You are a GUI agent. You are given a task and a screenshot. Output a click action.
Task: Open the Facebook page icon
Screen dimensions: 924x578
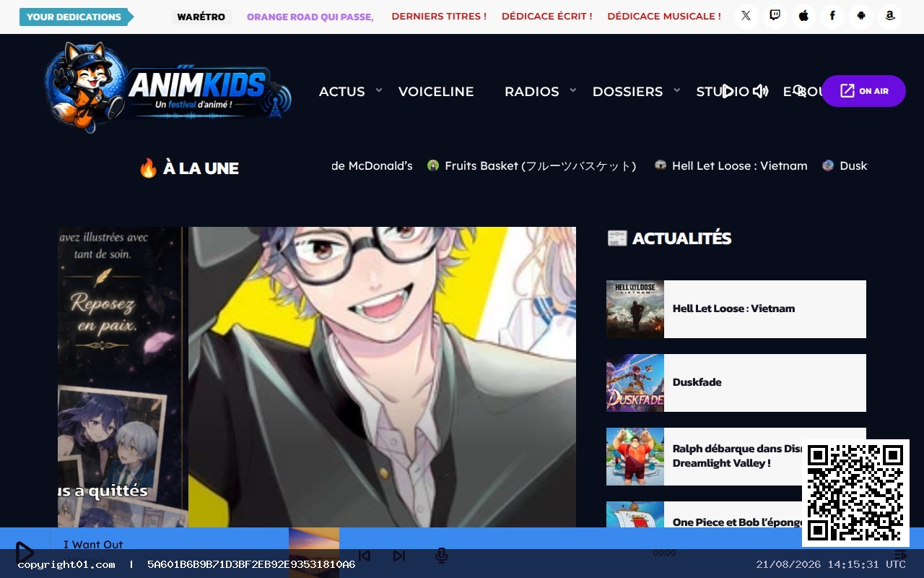pyautogui.click(x=832, y=16)
